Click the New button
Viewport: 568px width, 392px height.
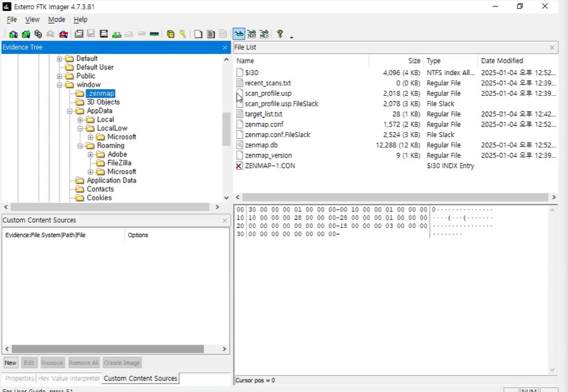10,363
